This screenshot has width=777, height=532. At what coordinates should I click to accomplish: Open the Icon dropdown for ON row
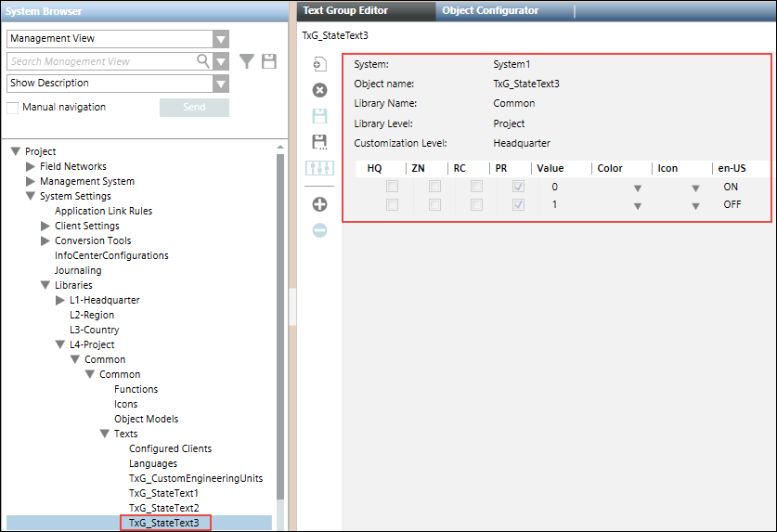(x=695, y=188)
